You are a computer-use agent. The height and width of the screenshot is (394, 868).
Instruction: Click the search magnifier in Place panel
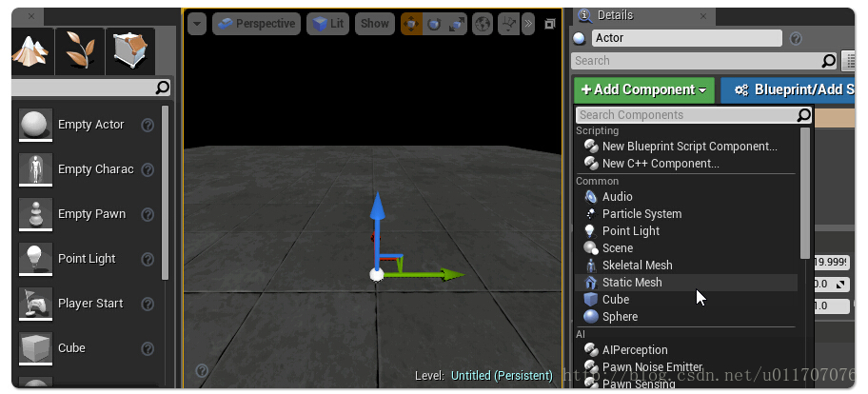162,87
